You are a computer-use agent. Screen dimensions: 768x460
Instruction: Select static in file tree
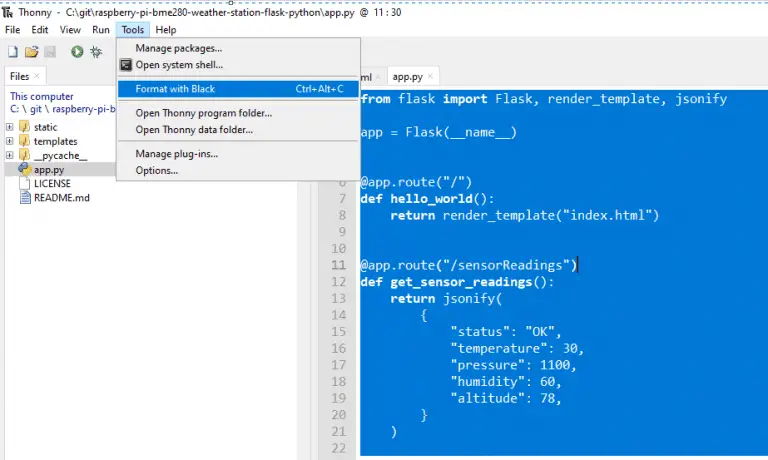click(46, 127)
